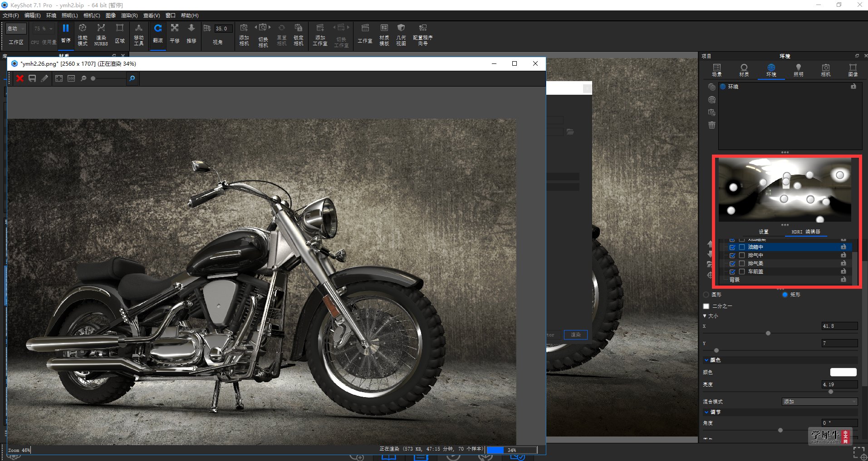Collapse 大小 section
This screenshot has width=868, height=461.
(x=705, y=316)
